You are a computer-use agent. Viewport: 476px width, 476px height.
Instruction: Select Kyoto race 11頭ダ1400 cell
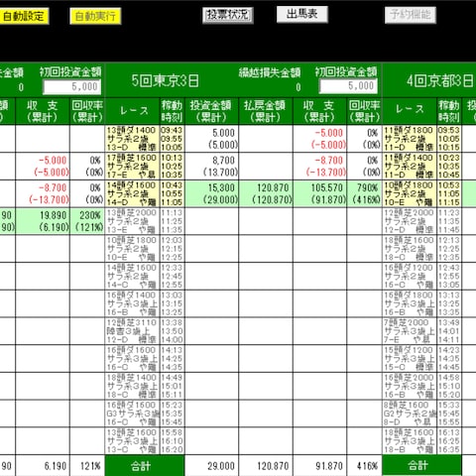coord(410,166)
